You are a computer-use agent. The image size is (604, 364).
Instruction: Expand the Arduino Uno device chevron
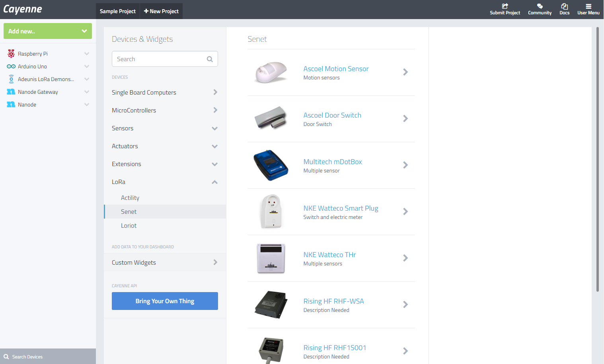click(87, 66)
